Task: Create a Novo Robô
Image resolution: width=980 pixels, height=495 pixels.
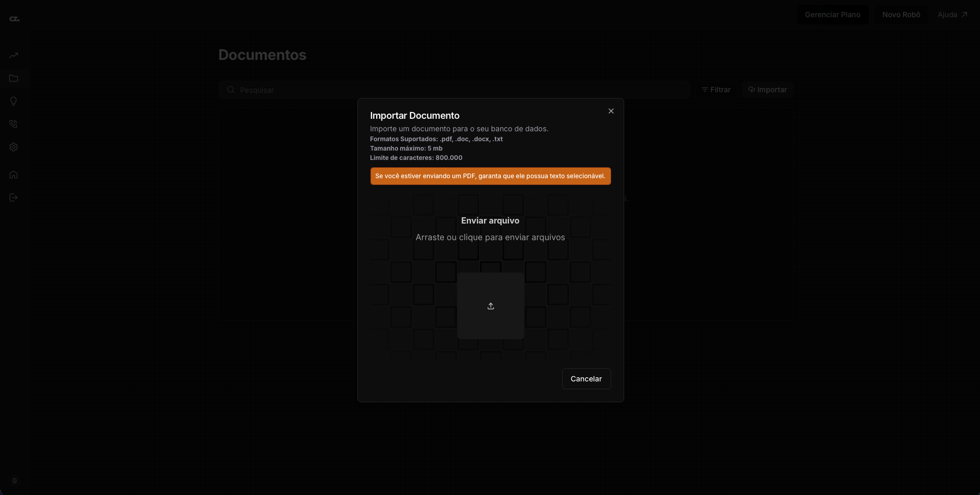Action: point(901,14)
